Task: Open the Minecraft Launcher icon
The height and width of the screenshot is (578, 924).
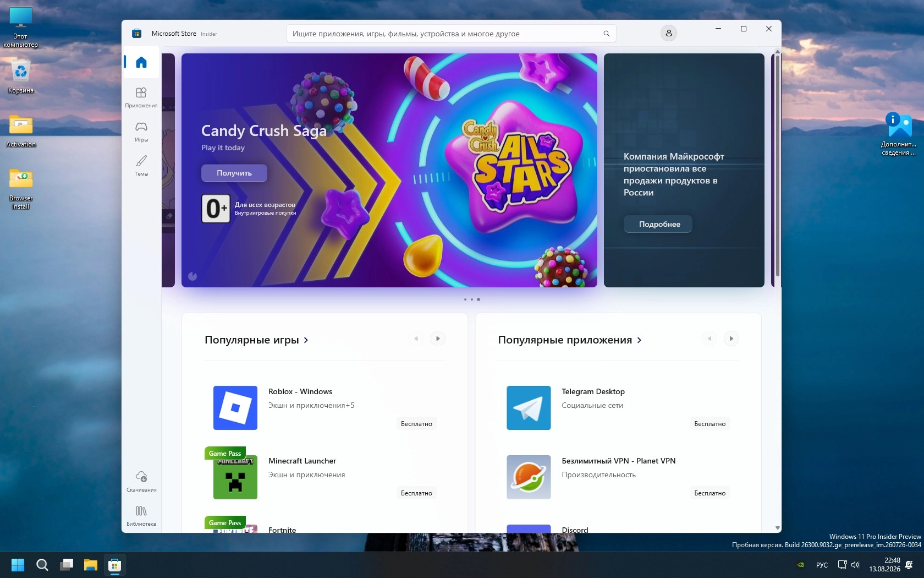Action: (235, 477)
